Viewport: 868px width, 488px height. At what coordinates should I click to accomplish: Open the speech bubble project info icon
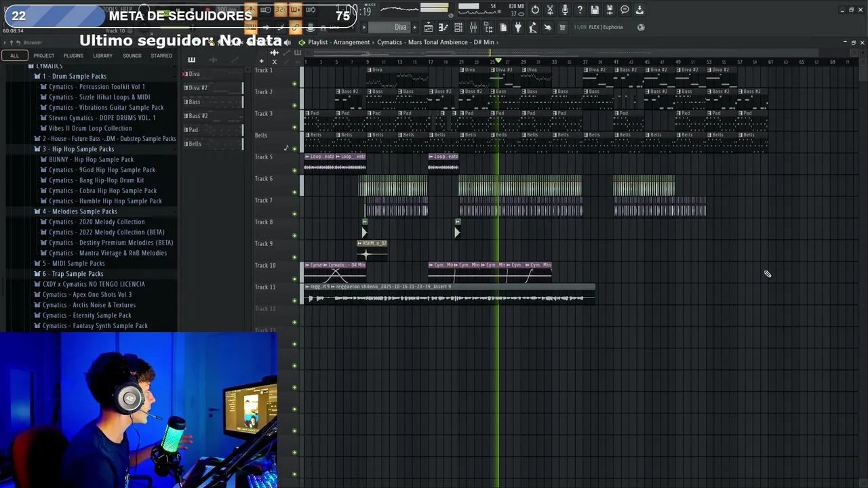pos(625,9)
